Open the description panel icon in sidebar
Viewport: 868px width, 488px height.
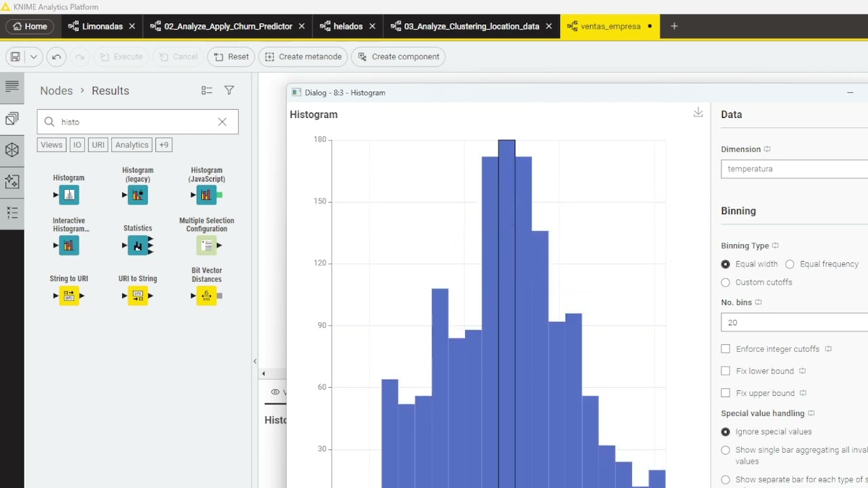tap(12, 86)
